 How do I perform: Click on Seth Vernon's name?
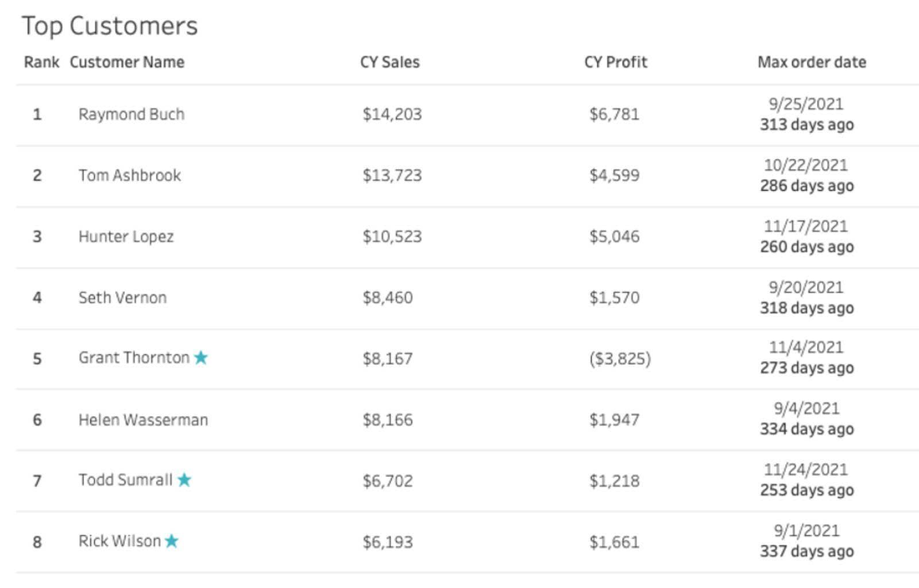(122, 297)
